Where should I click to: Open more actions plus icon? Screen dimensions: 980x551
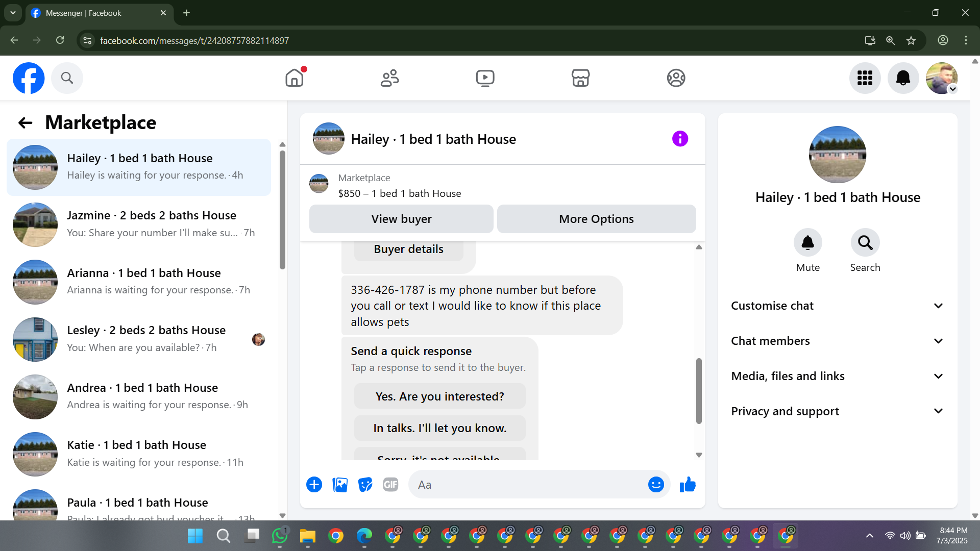click(314, 485)
